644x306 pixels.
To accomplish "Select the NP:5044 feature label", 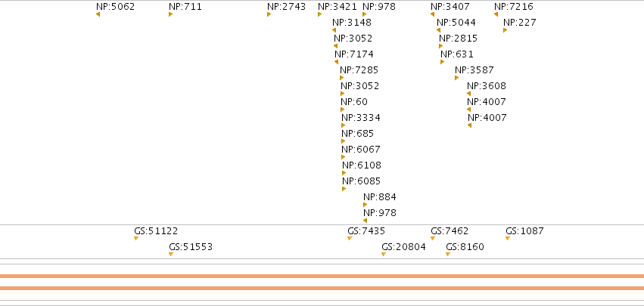I will tap(456, 23).
